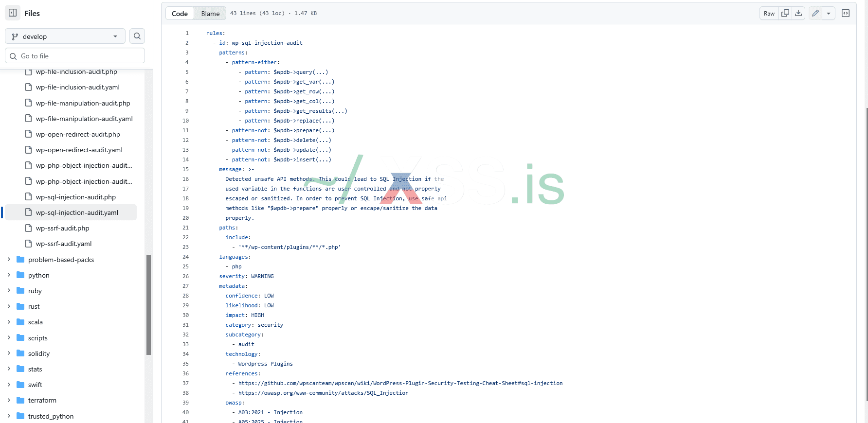Open the ruby folder

point(35,291)
